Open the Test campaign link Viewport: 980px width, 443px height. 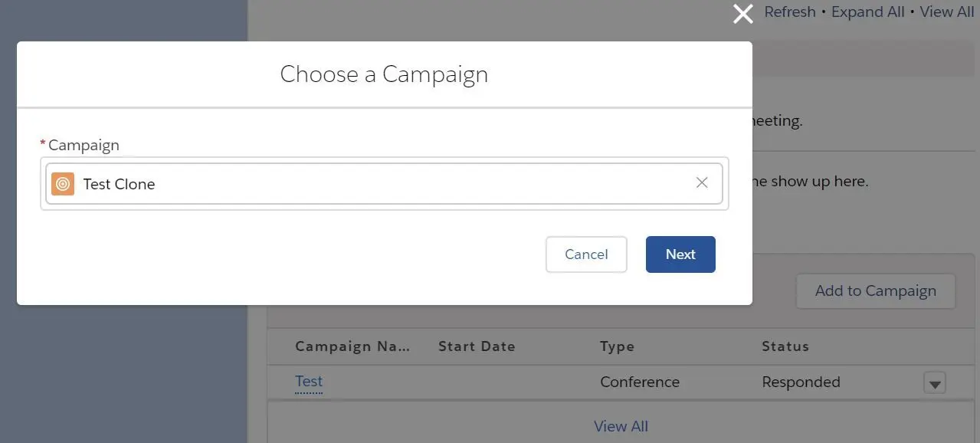pyautogui.click(x=309, y=382)
